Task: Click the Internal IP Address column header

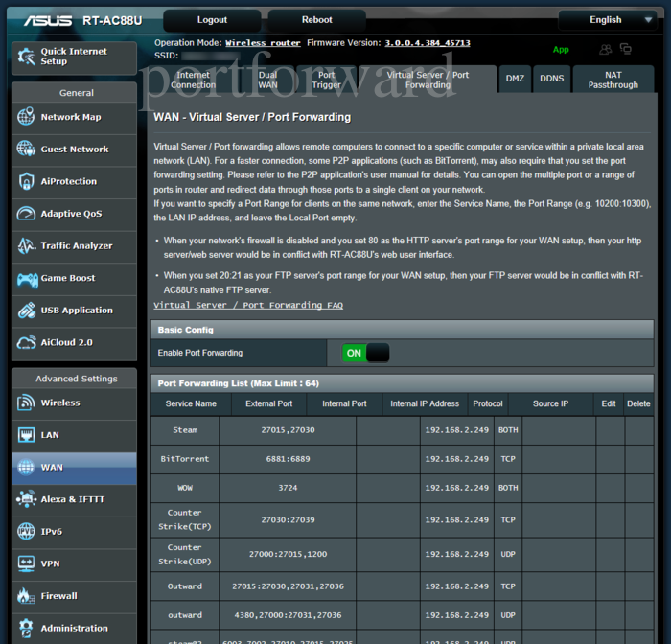Action: (425, 403)
